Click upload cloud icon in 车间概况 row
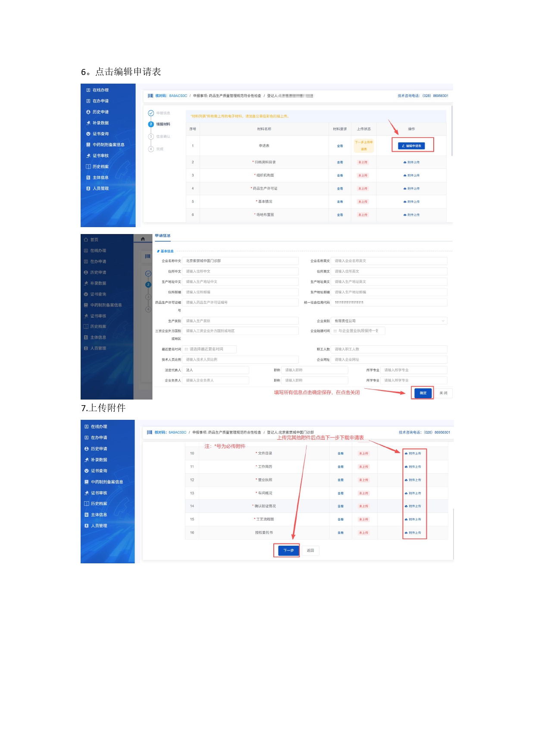 (406, 493)
